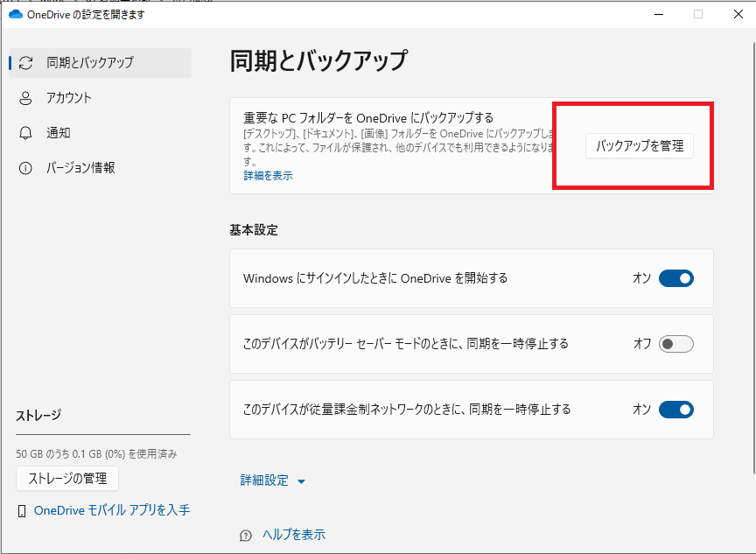Minimize the OneDrive settings window
The height and width of the screenshot is (554, 756).
tap(659, 15)
